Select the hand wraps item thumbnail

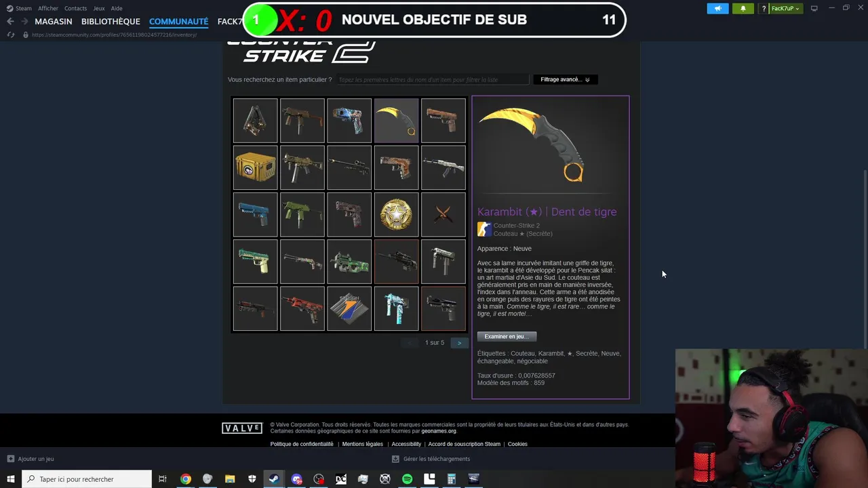point(255,121)
